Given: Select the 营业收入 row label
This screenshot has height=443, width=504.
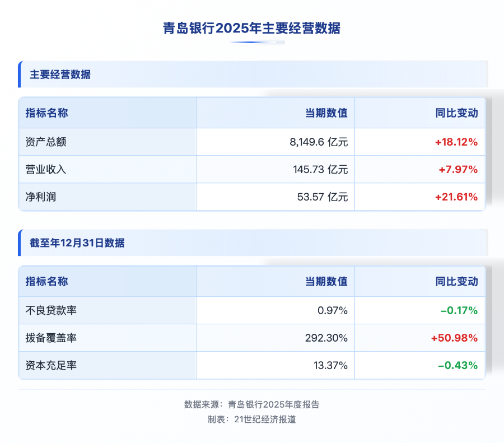Looking at the screenshot, I should (x=46, y=169).
